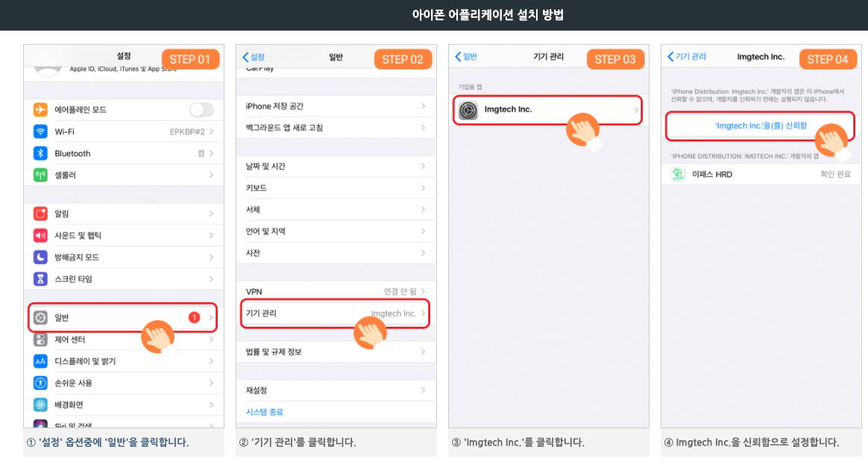Expand the 날짜 및 시간 row chevron

(x=423, y=166)
